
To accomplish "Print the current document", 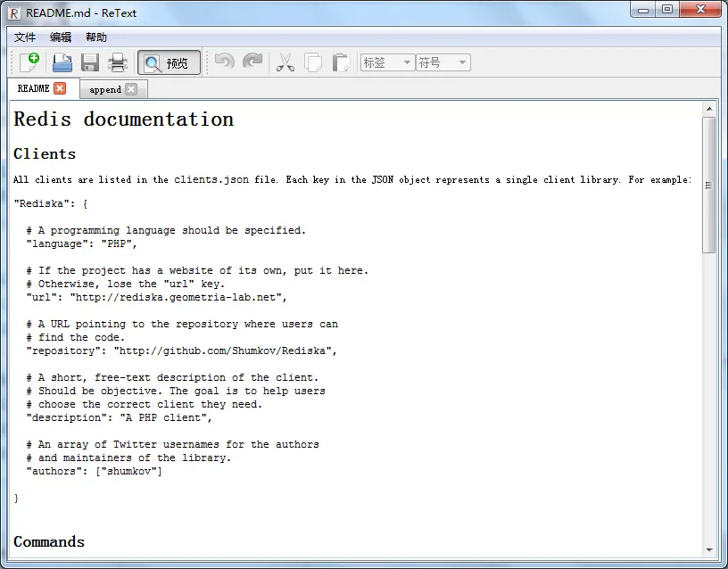I will (x=117, y=62).
